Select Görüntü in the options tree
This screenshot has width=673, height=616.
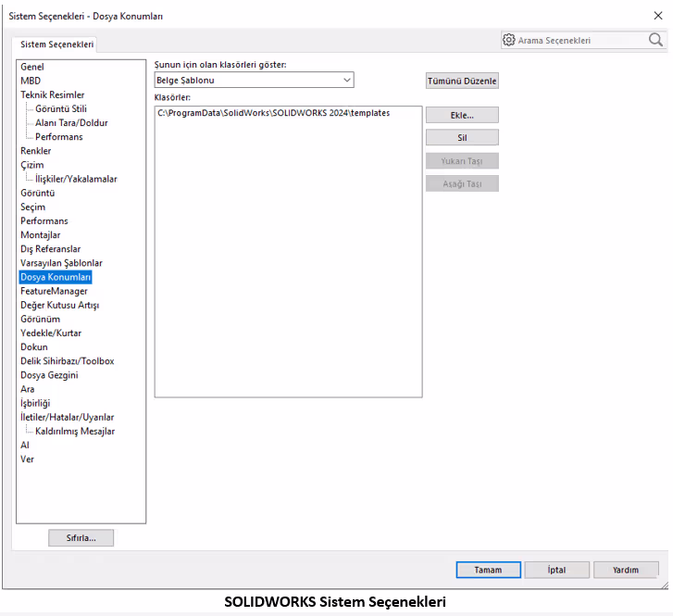[x=38, y=193]
